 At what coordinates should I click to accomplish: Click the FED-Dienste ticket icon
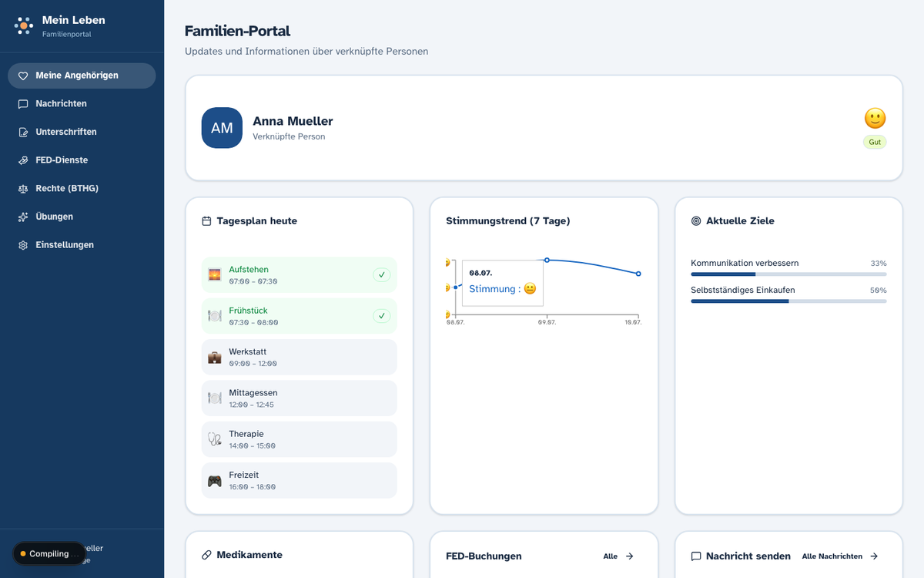pos(23,160)
